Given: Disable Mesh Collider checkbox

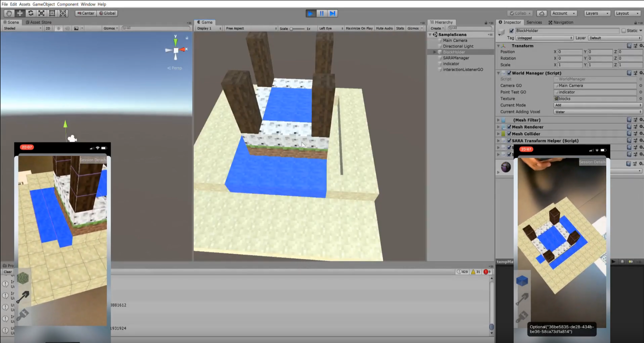Looking at the screenshot, I should pos(509,134).
